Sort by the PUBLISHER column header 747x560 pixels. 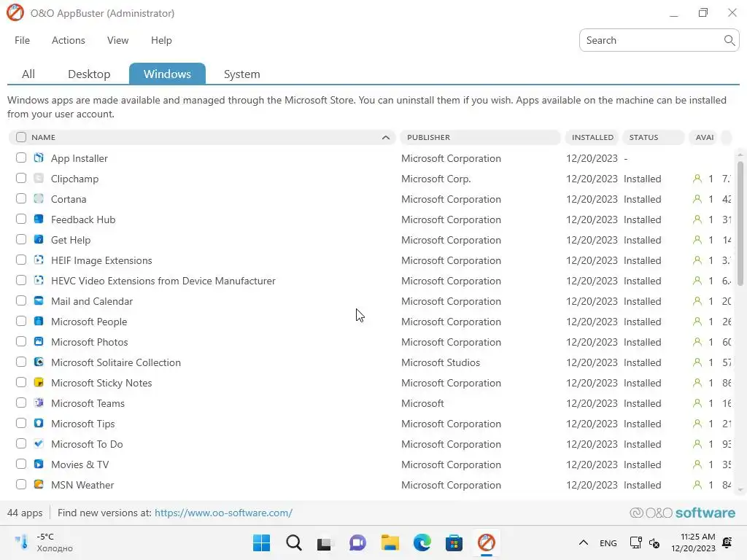(480, 137)
